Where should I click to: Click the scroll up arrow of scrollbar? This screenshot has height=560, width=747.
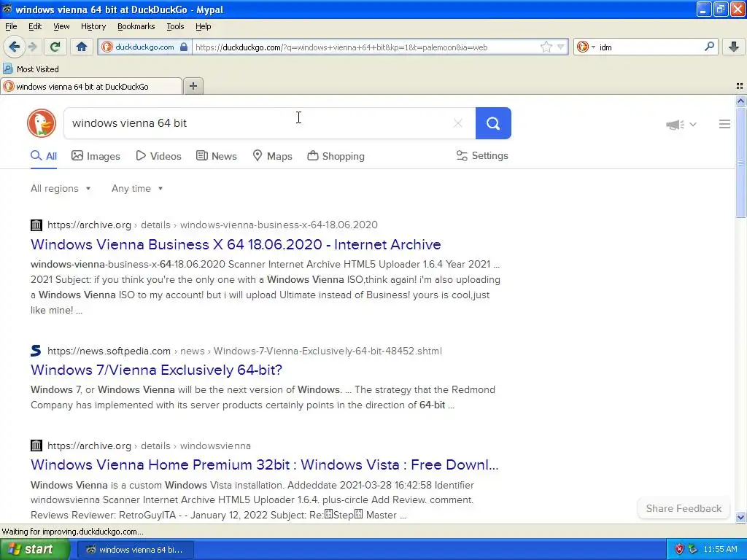pos(740,101)
